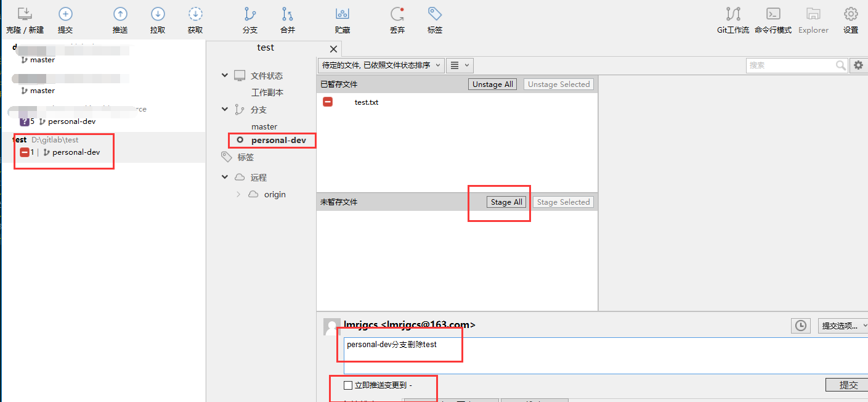
Task: Click the 克隆/新建 clone icon
Action: pos(25,15)
